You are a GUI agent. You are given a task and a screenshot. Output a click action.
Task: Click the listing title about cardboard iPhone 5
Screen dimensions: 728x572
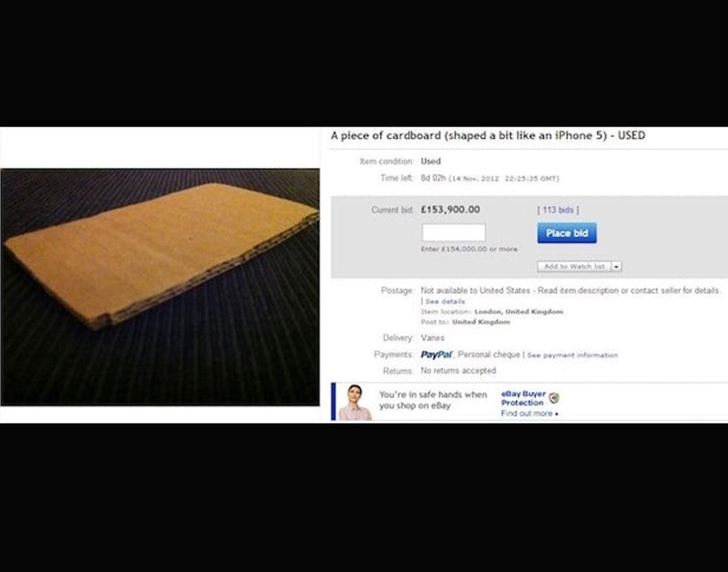(x=488, y=136)
